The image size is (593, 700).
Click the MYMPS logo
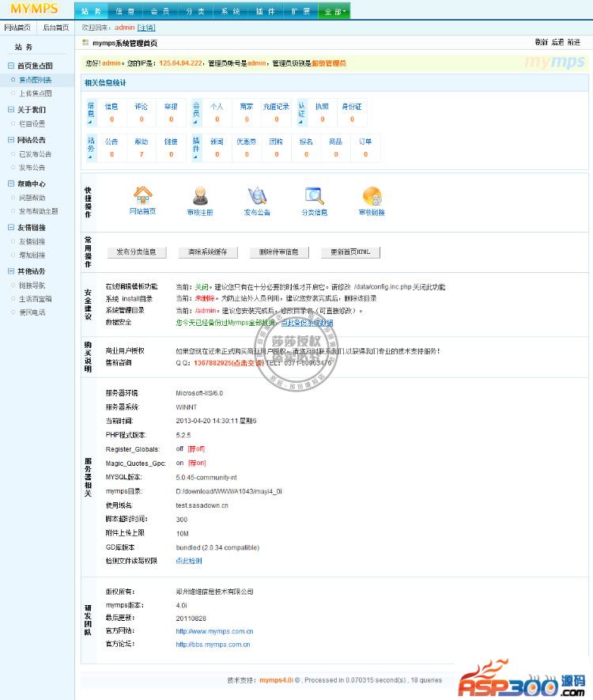(34, 9)
